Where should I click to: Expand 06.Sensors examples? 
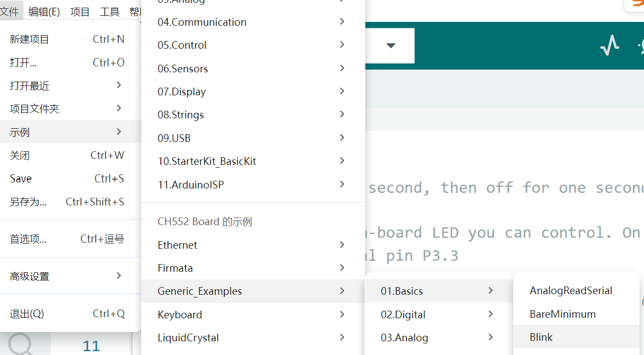coord(253,68)
